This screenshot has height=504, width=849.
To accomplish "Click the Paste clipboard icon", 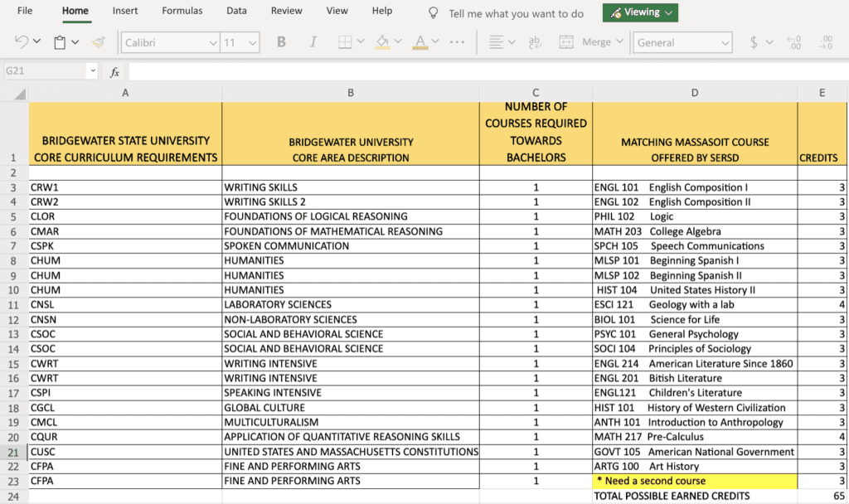I will coord(60,42).
